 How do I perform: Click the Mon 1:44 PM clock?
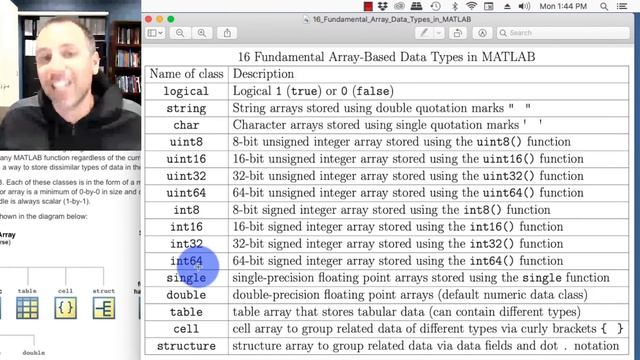(x=563, y=6)
